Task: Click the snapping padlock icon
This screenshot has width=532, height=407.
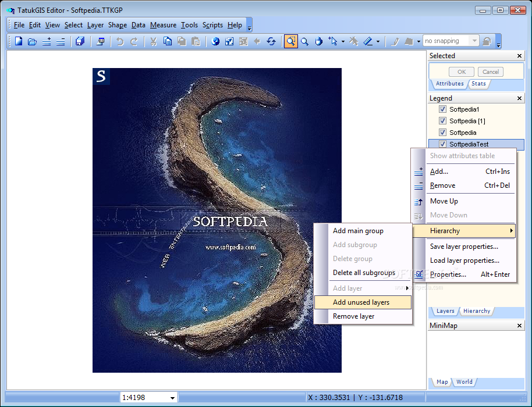Action: (487, 41)
